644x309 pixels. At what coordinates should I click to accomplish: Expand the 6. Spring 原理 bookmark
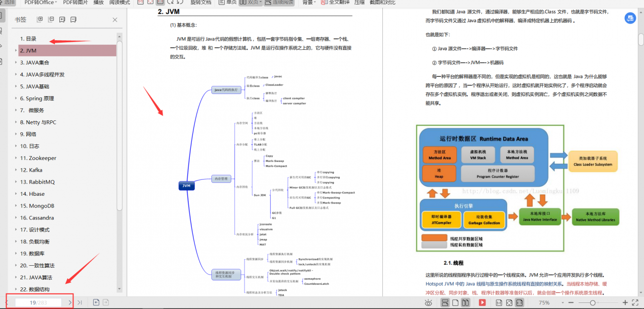[x=16, y=99]
